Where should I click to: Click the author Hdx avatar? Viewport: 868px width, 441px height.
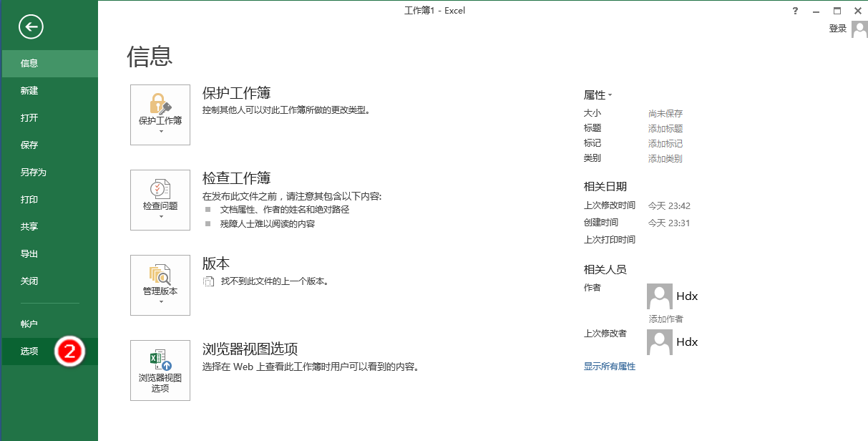pyautogui.click(x=660, y=296)
